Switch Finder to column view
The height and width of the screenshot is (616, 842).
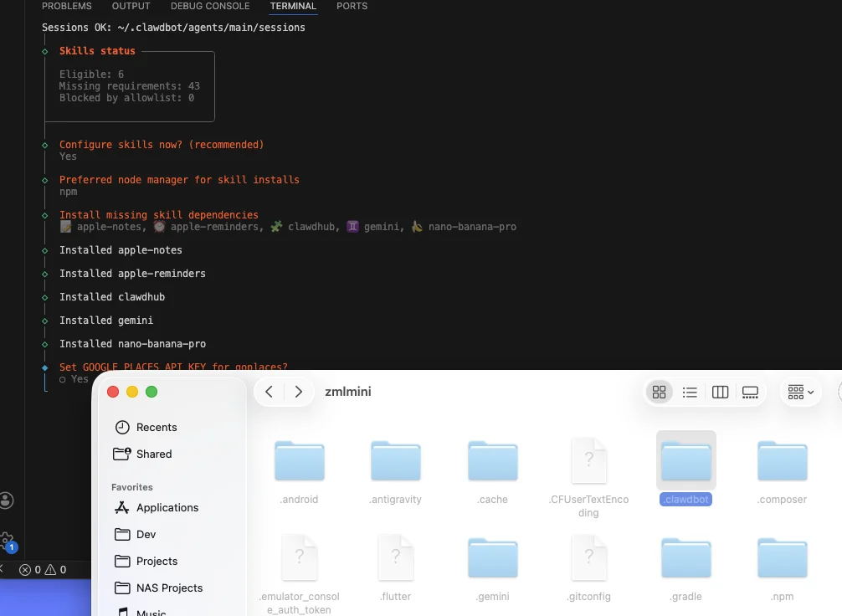click(720, 392)
